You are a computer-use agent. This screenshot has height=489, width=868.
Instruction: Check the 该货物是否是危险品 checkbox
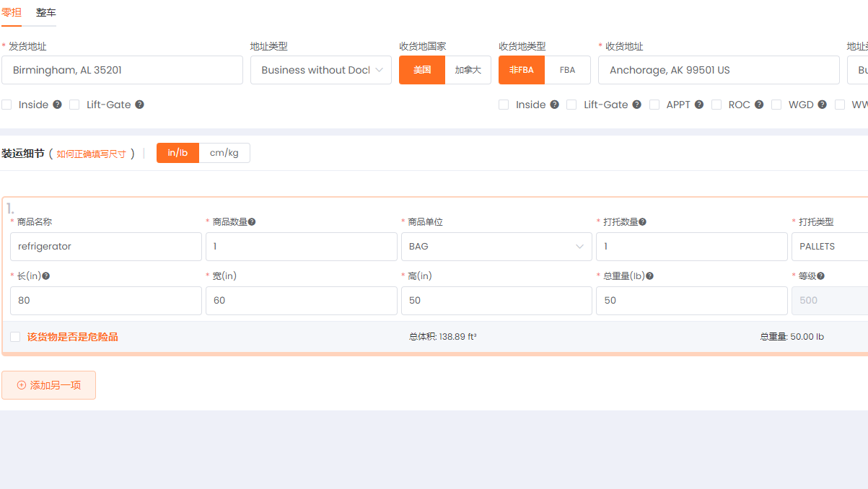click(x=15, y=337)
